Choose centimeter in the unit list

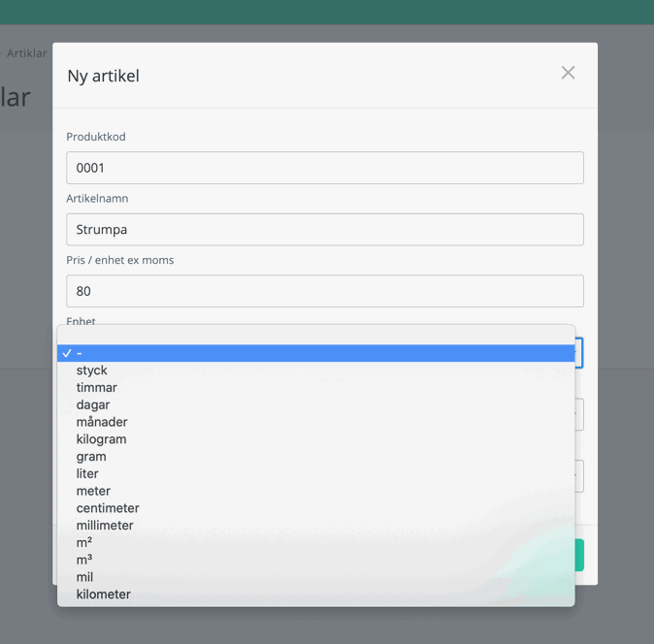tap(108, 508)
